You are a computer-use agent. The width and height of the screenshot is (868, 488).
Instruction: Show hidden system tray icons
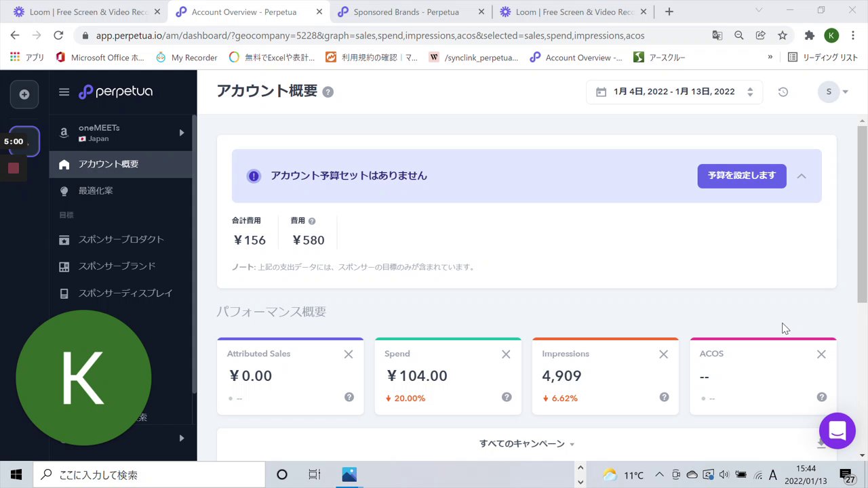[x=659, y=475]
